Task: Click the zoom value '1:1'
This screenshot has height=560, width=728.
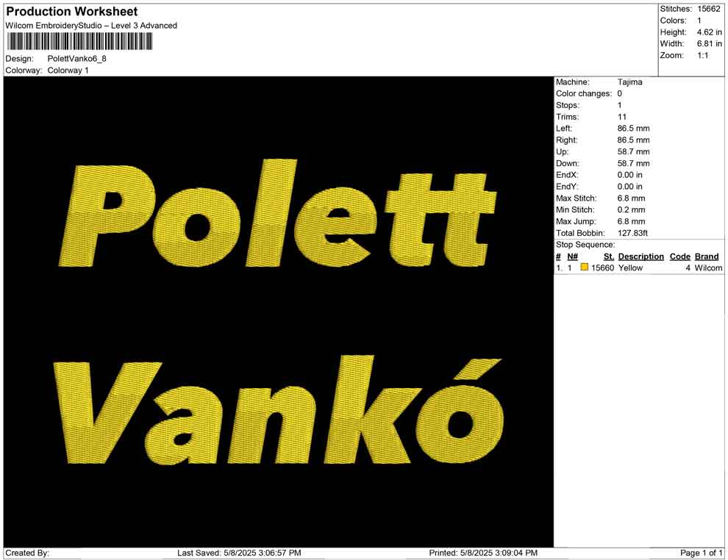Action: 702,55
